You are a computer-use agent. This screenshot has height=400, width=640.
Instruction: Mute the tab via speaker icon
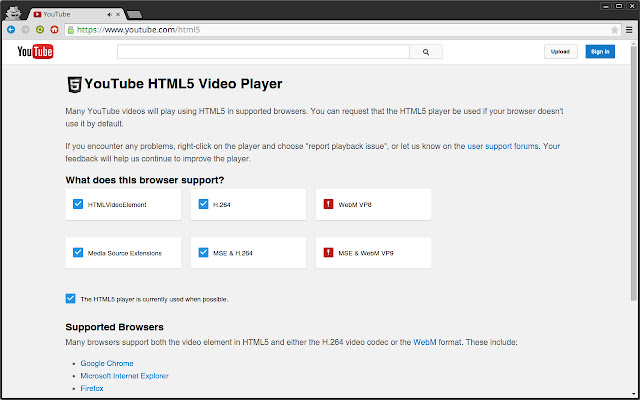coord(109,14)
